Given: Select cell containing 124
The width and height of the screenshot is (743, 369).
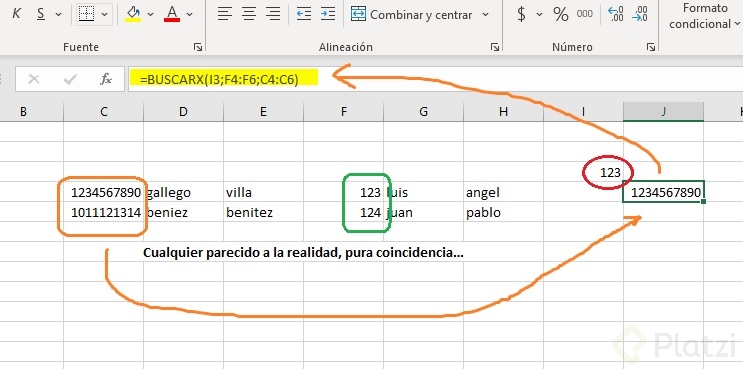Looking at the screenshot, I should click(344, 212).
